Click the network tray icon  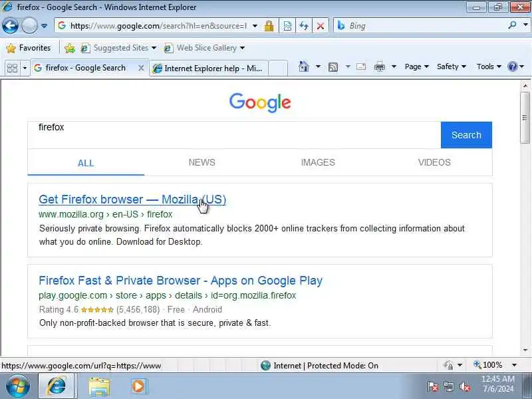tap(449, 387)
